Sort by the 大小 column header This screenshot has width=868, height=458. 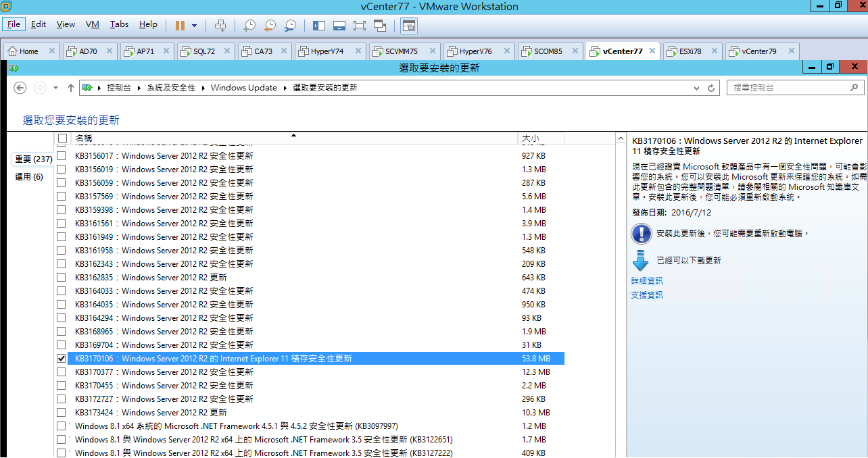click(x=541, y=138)
